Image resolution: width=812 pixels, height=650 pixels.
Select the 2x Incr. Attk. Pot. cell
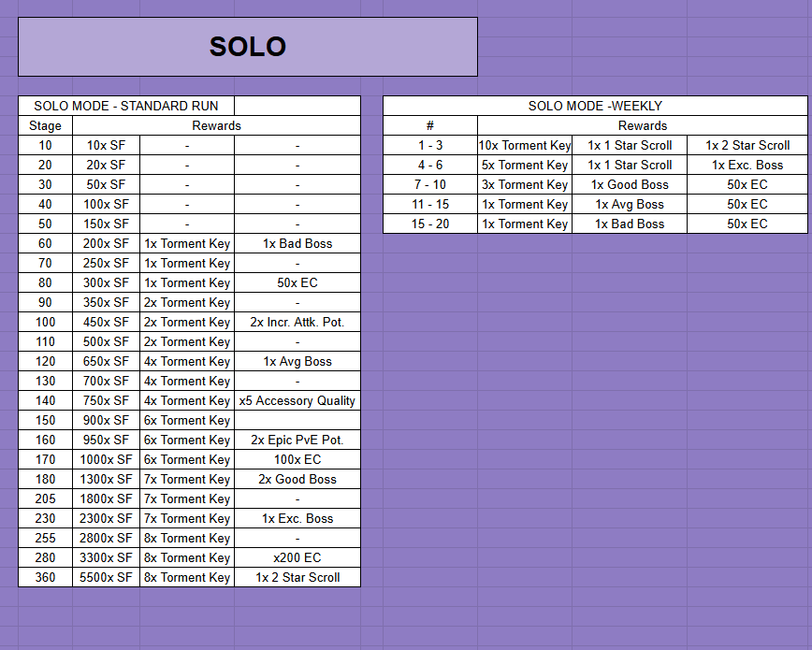(297, 322)
